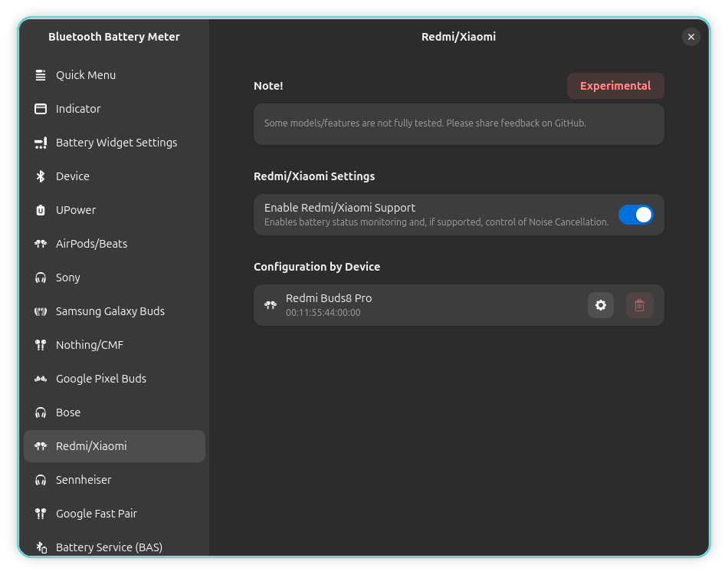
Task: Click the Note! heading
Action: click(x=268, y=86)
